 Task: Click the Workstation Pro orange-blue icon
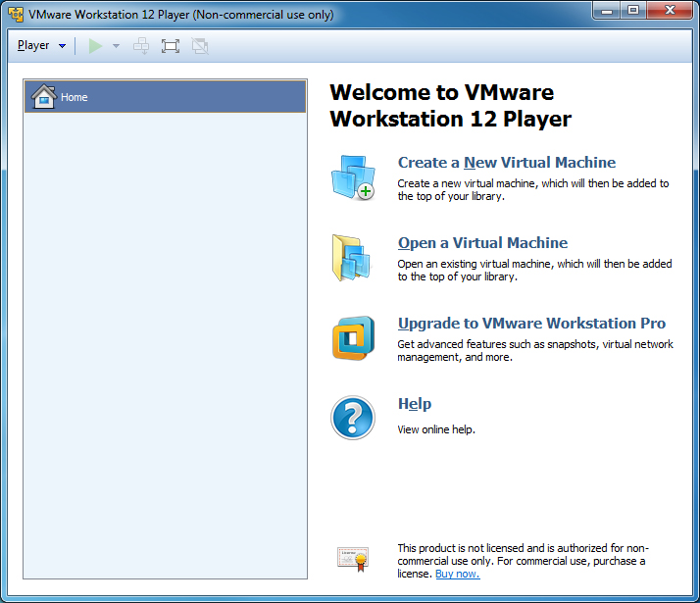[353, 338]
